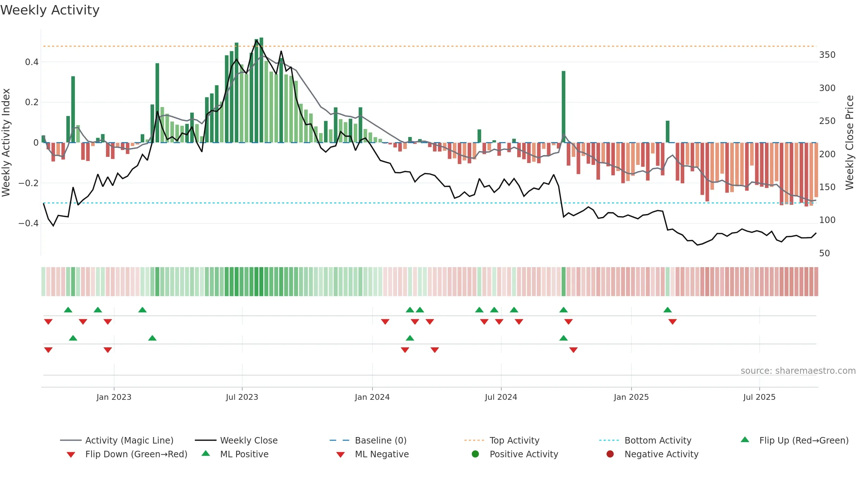Click Negative Activity red circle legend icon
868x488 pixels.
tap(610, 454)
